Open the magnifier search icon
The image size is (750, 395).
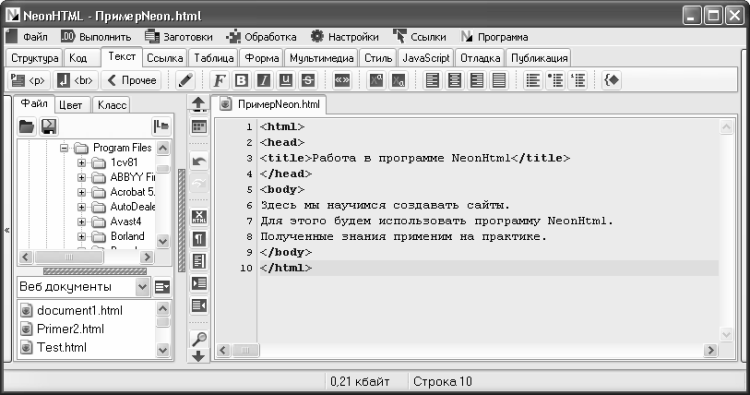click(x=199, y=339)
